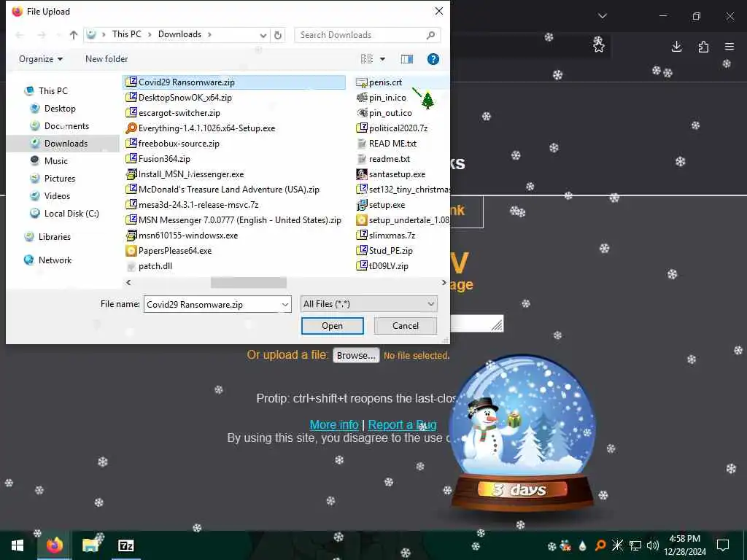Open the notification center icon

click(723, 545)
